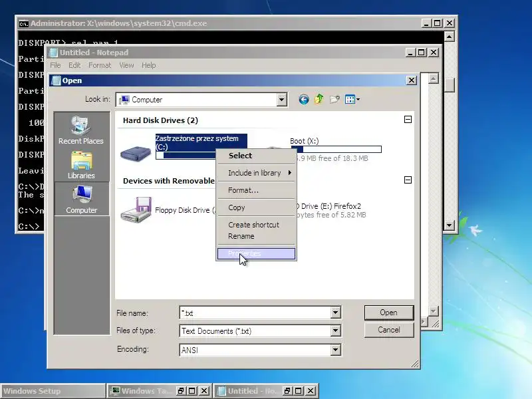Viewport: 532px width, 399px height.
Task: Open the Notepad Edit menu
Action: (74, 65)
